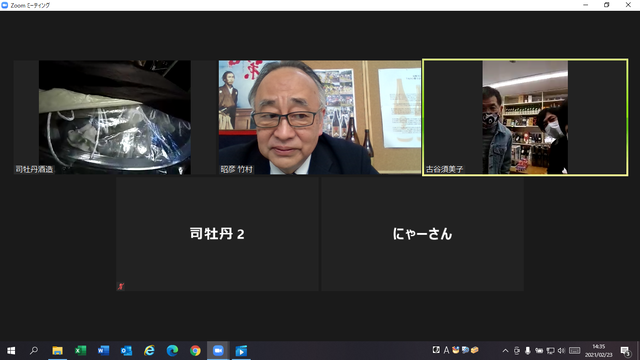The height and width of the screenshot is (360, 640).
Task: Select the 昭彦 竹村 video tile
Action: pos(320,118)
